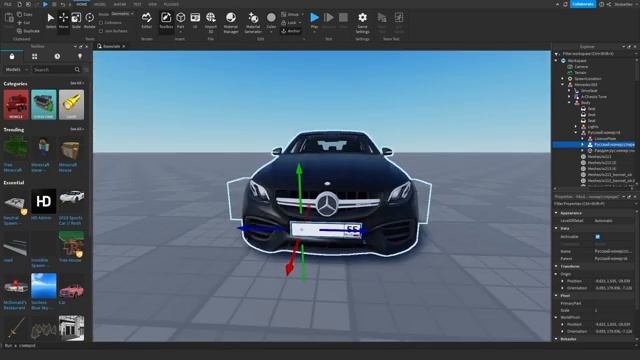Image resolution: width=640 pixels, height=360 pixels.
Task: Click See All next to Trending
Action: click(x=76, y=129)
